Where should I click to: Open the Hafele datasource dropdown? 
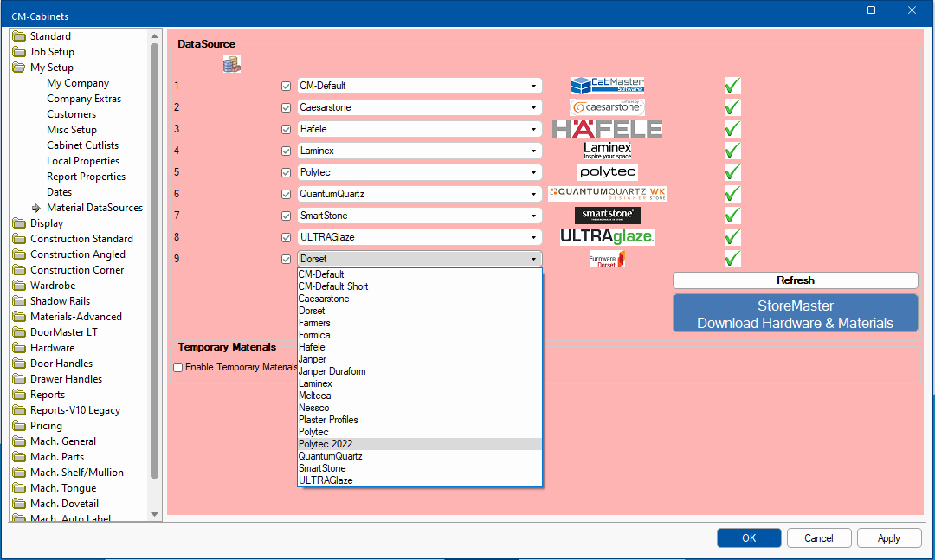click(533, 129)
